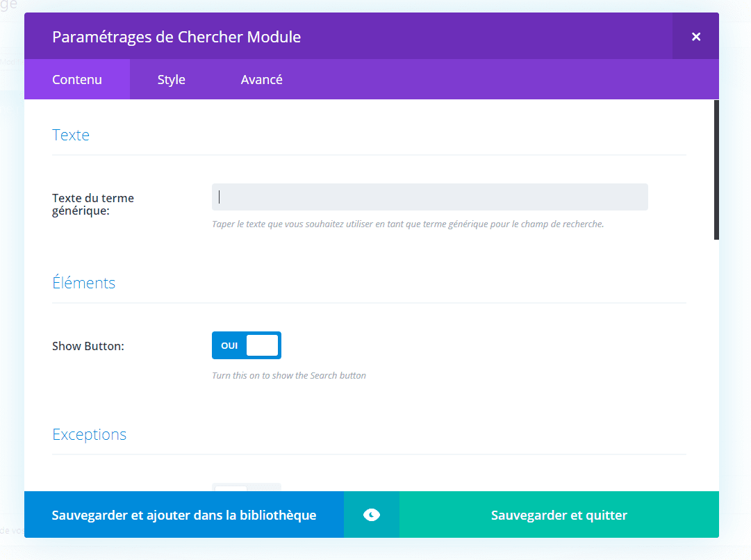Screen dimensions: 751x560
Task: Switch to the Style tab
Action: tap(171, 79)
